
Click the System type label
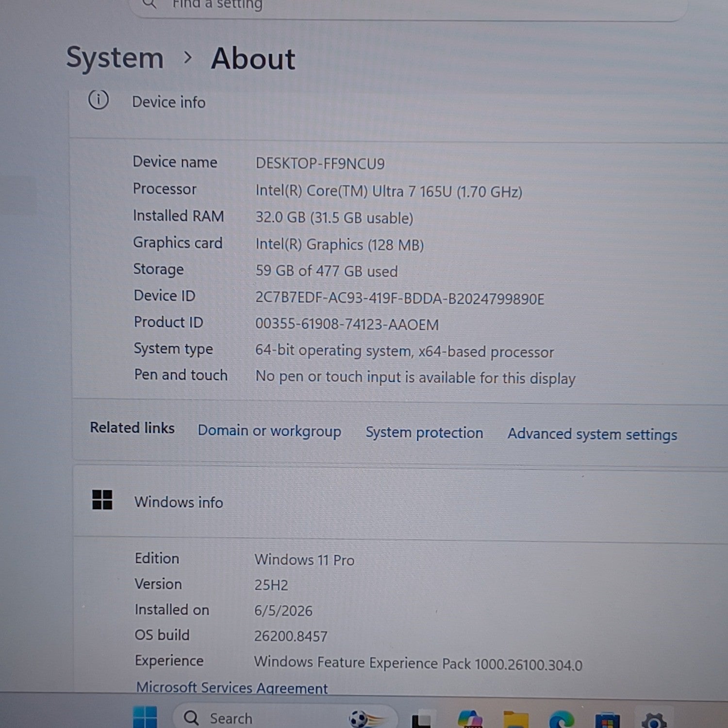pyautogui.click(x=173, y=349)
